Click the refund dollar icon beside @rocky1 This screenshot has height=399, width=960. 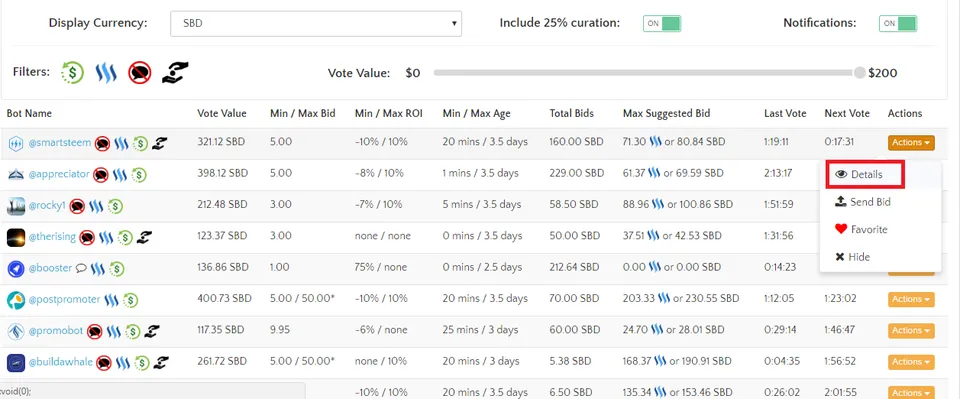[x=115, y=206]
